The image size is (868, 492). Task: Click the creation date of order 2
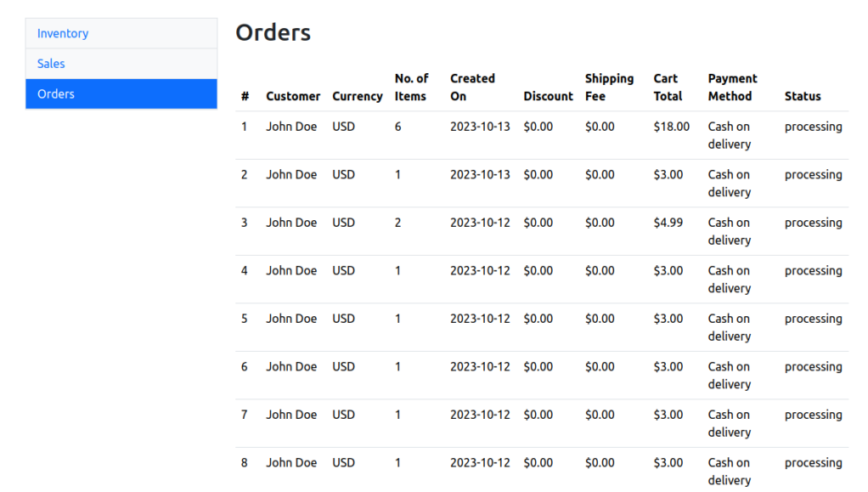coord(480,174)
